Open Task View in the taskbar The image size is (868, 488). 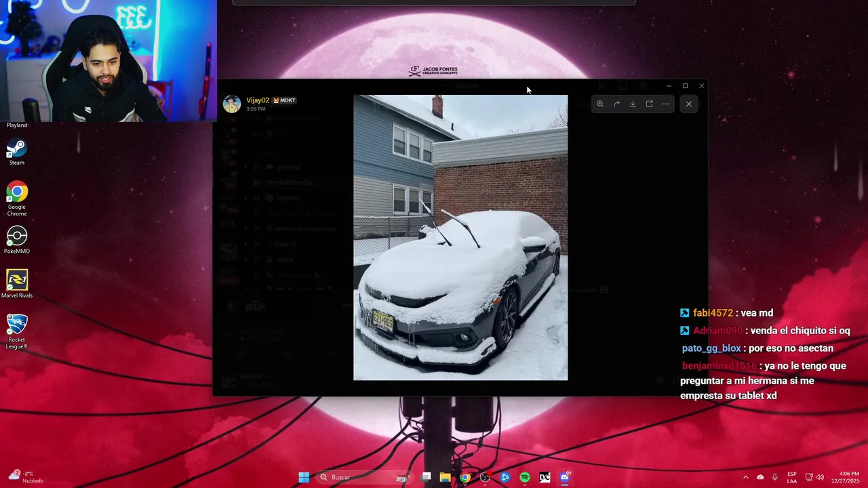(x=426, y=477)
